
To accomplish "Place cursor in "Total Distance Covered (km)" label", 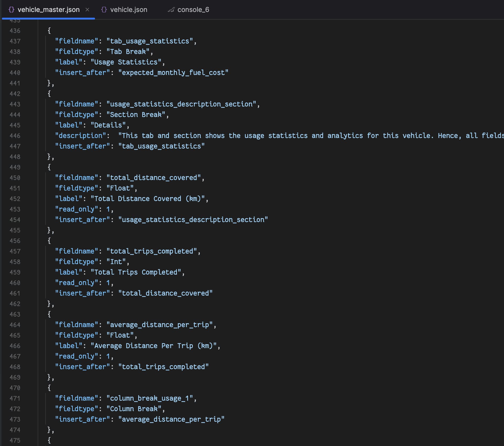I will (148, 199).
